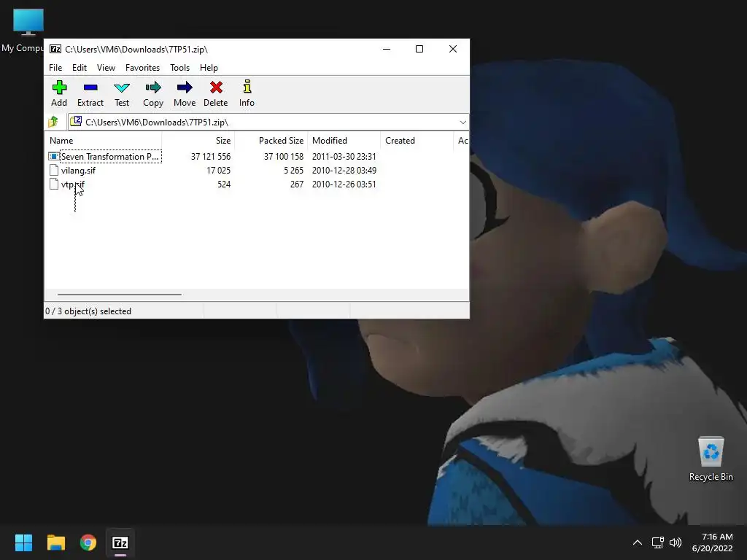Click the size value 524

point(224,184)
